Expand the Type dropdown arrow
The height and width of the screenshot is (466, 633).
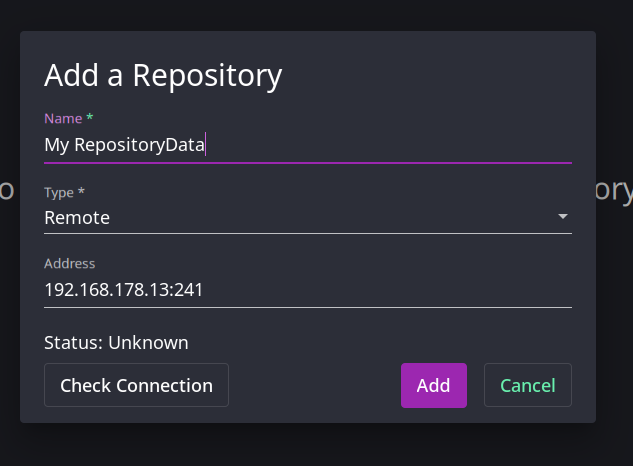pyautogui.click(x=563, y=216)
